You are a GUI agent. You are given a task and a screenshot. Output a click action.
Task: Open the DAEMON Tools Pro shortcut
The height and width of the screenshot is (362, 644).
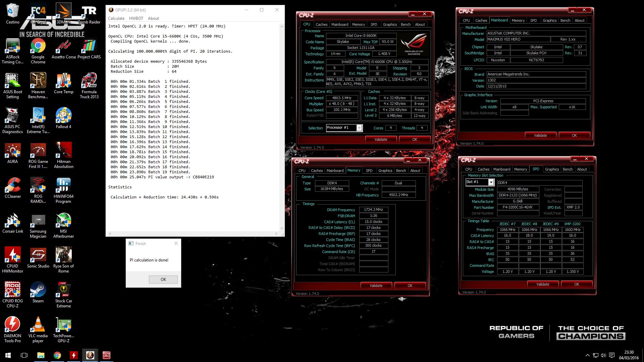13,330
